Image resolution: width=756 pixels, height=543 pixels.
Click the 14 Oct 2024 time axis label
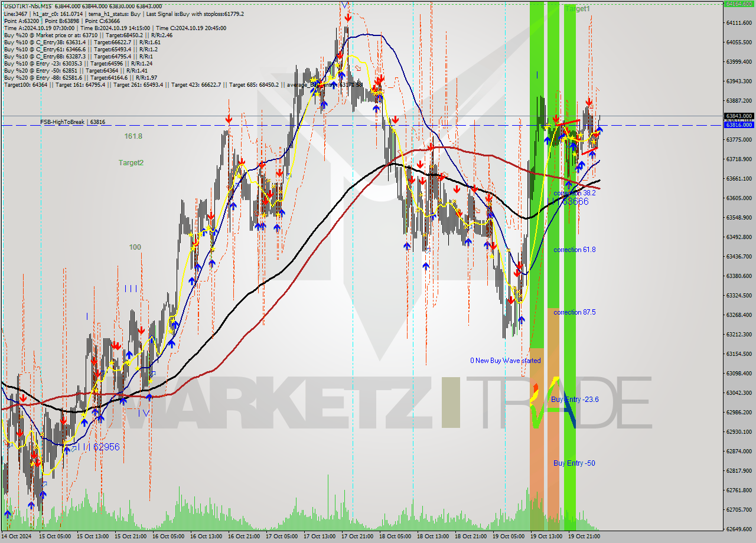tap(16, 537)
